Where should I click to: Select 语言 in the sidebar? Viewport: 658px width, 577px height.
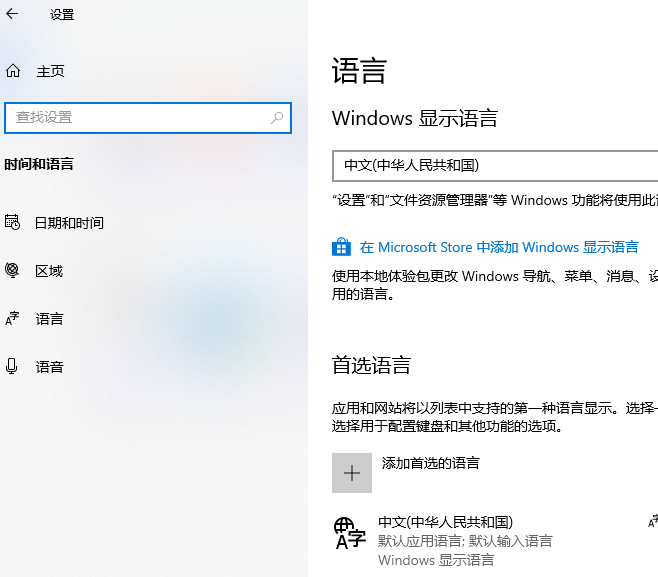pos(49,319)
